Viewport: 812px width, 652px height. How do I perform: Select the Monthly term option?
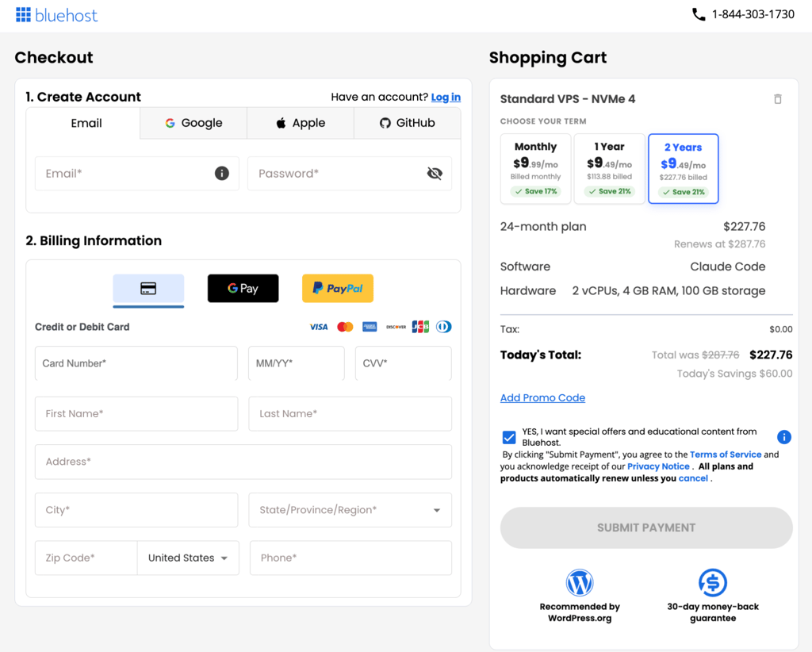point(535,169)
